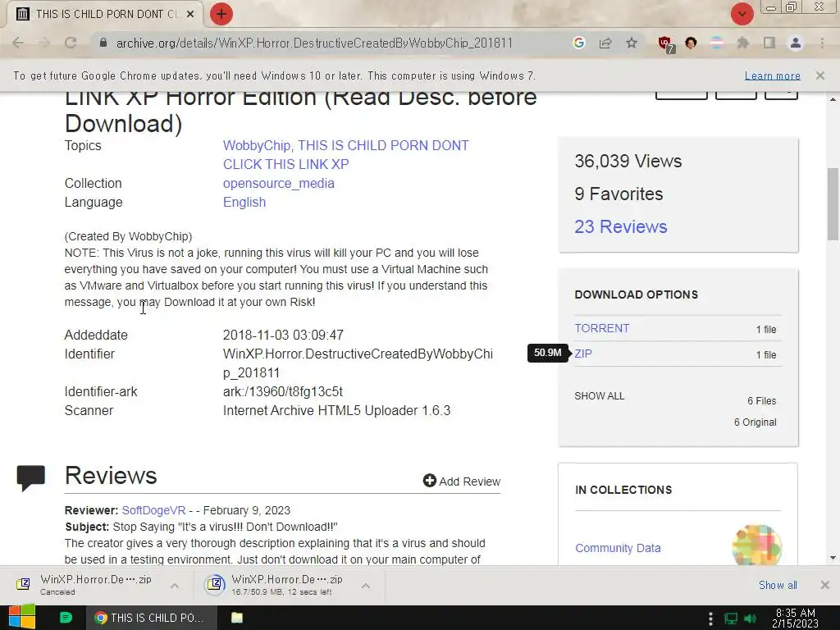
Task: Click the Chrome taskbar window button
Action: click(152, 618)
